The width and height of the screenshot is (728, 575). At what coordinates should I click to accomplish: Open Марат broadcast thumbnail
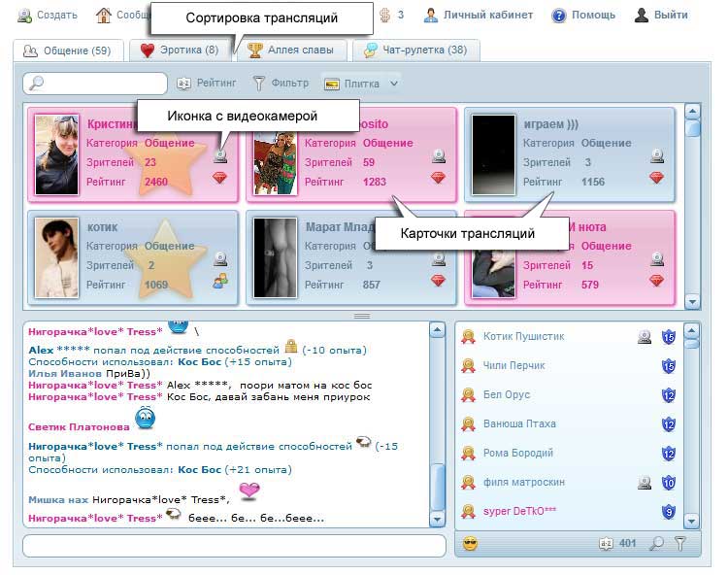coord(275,257)
